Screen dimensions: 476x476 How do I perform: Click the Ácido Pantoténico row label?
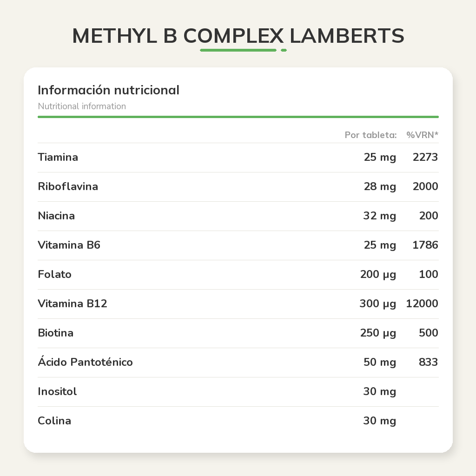(x=86, y=362)
